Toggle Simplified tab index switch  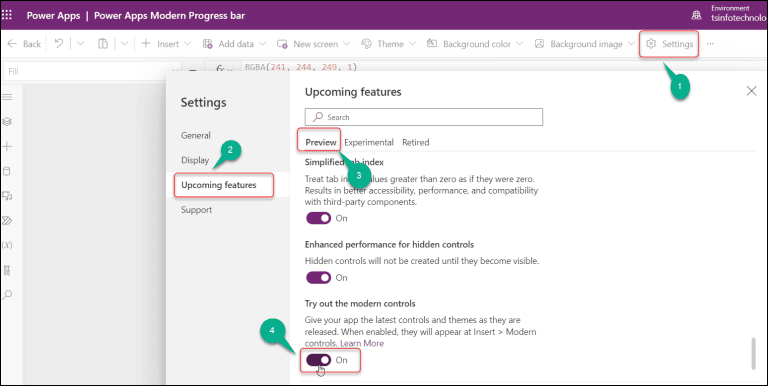pos(319,218)
